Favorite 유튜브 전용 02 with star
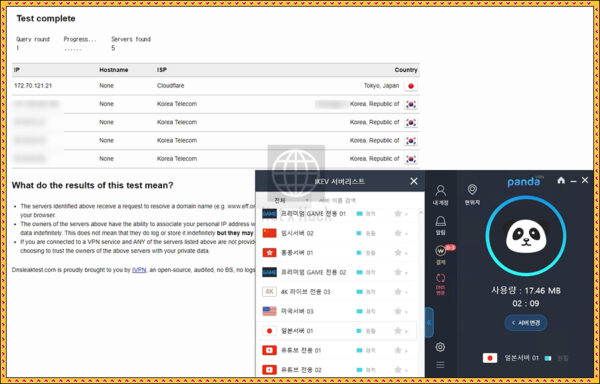 (x=398, y=369)
